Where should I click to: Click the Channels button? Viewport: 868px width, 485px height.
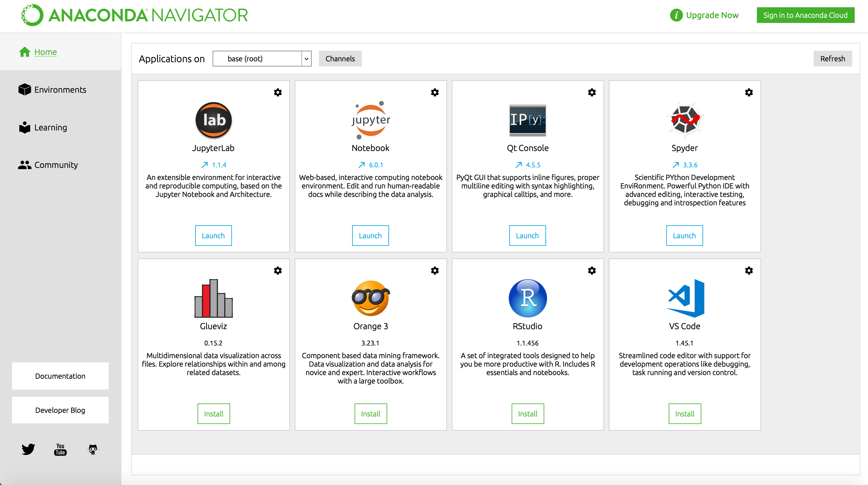click(x=340, y=59)
